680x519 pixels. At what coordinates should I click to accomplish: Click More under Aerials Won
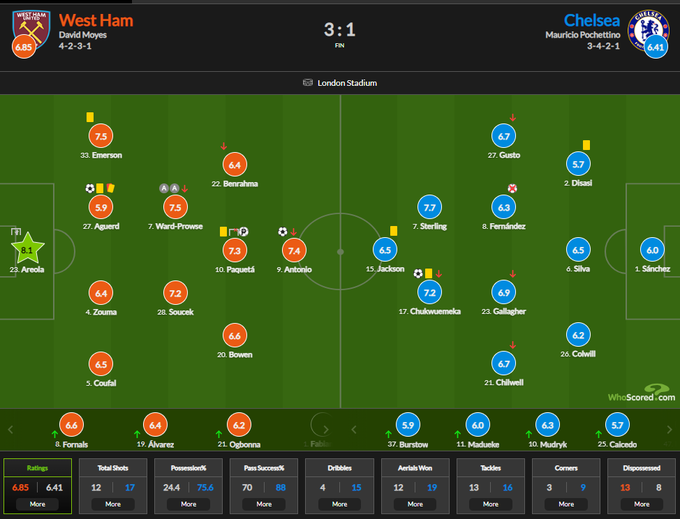click(x=415, y=504)
